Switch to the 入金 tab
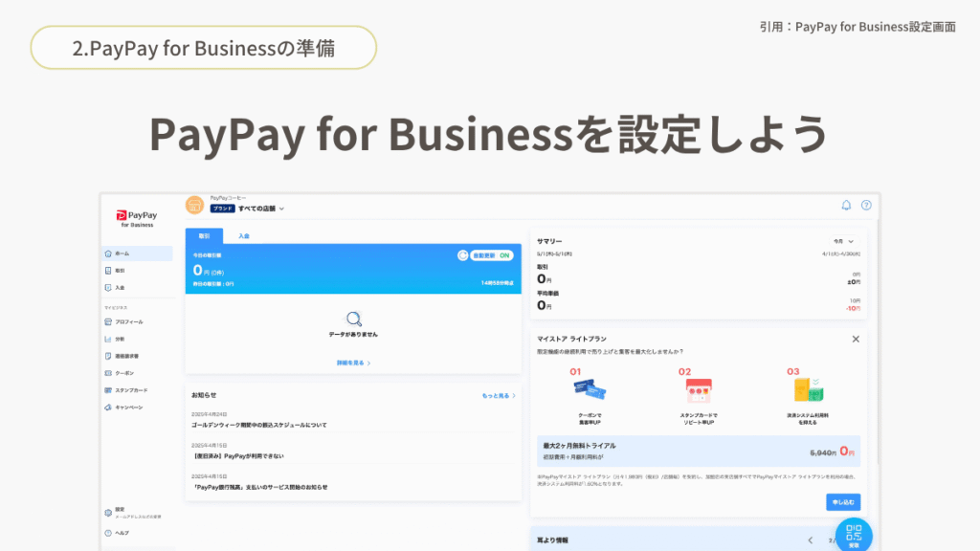The image size is (980, 551). (x=244, y=235)
